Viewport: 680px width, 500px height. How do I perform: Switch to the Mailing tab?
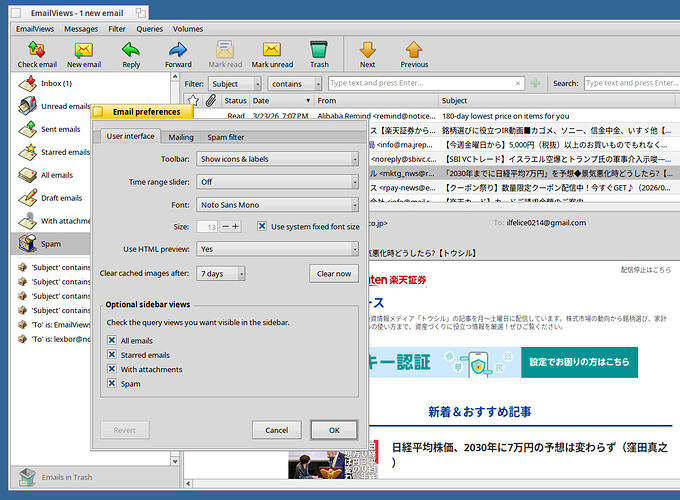pos(181,137)
